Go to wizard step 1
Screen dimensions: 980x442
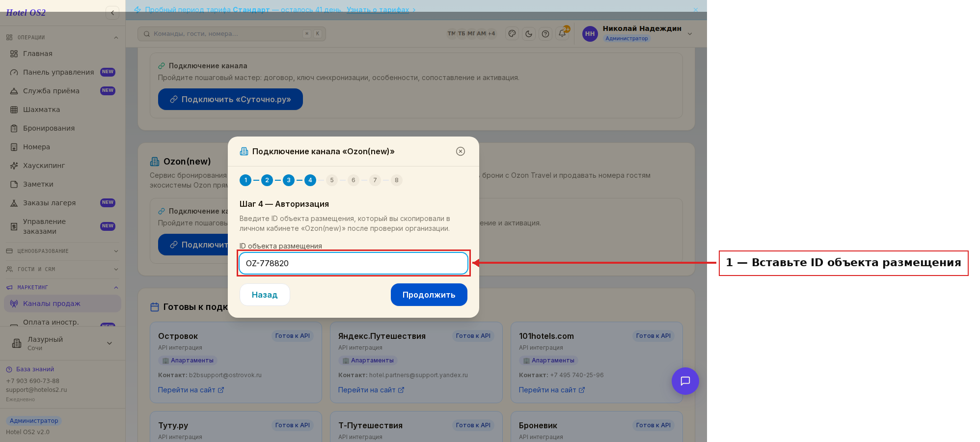[245, 180]
